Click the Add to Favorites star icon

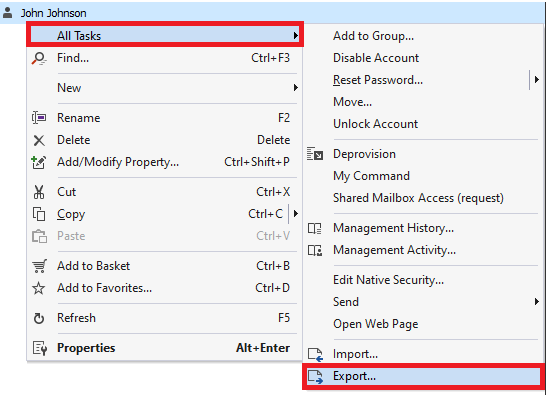[x=38, y=288]
